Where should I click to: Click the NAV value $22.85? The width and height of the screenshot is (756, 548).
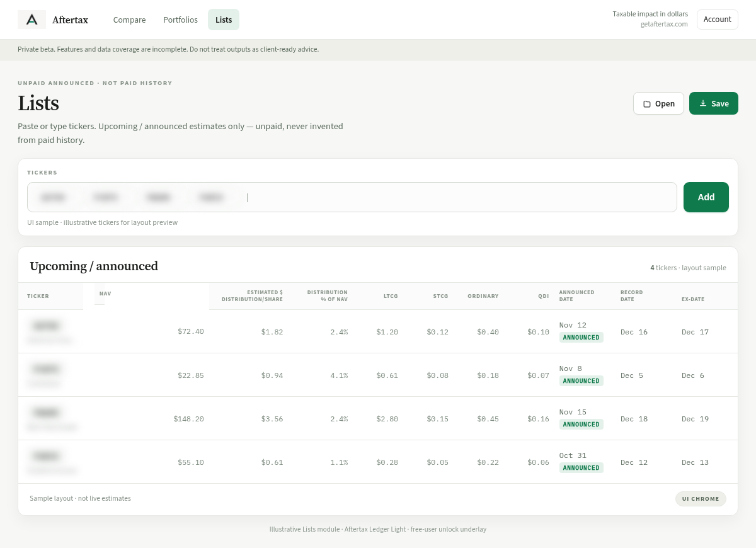191,375
